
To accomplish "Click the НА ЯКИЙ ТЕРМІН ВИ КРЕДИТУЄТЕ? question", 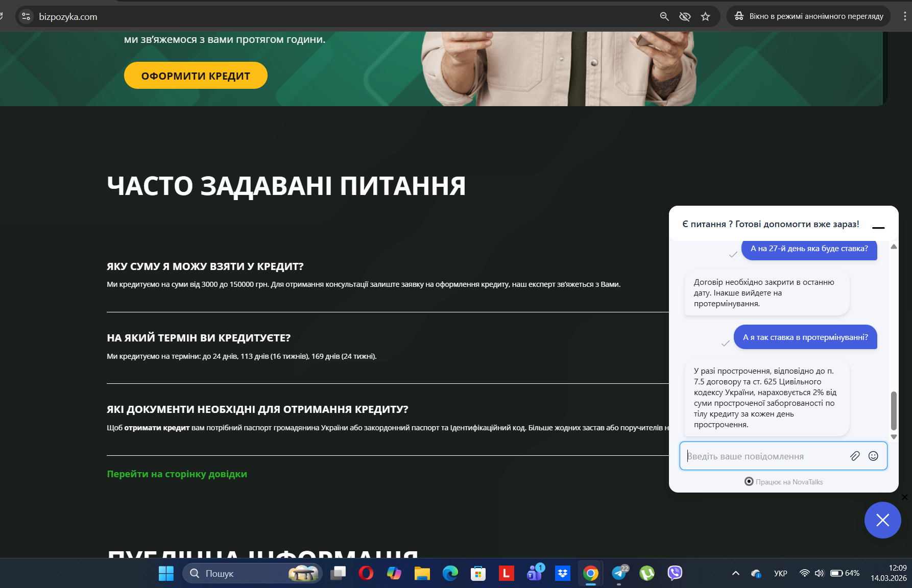I will pyautogui.click(x=199, y=338).
